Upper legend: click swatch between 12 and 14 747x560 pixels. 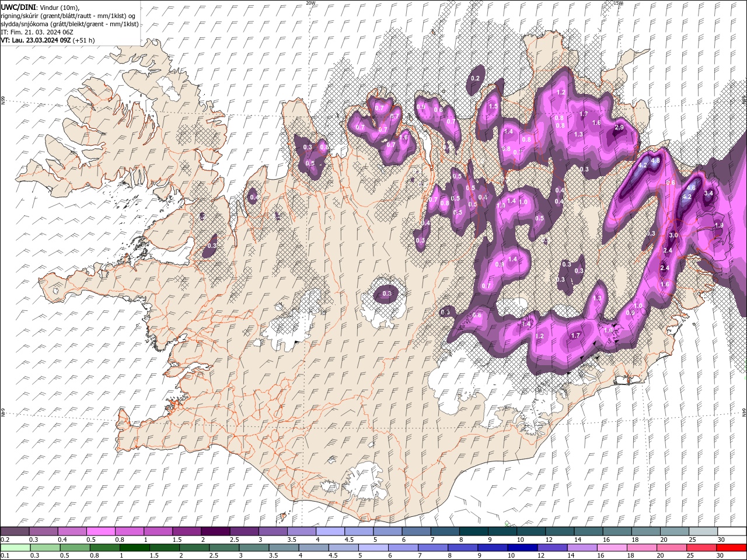(560, 531)
